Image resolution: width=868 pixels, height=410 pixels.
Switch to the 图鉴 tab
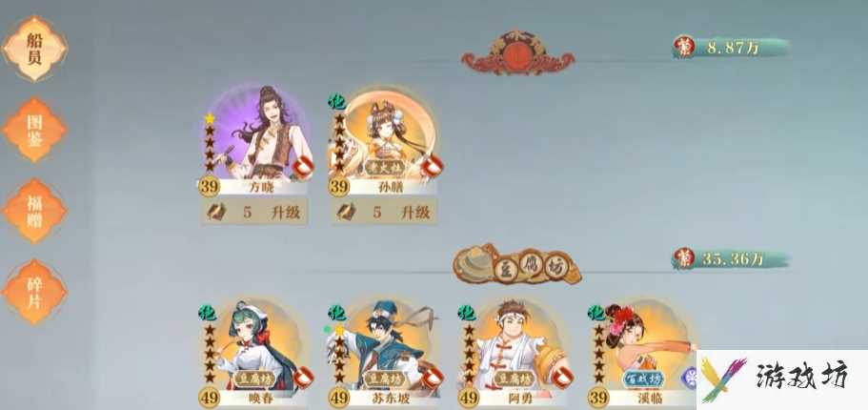34,130
